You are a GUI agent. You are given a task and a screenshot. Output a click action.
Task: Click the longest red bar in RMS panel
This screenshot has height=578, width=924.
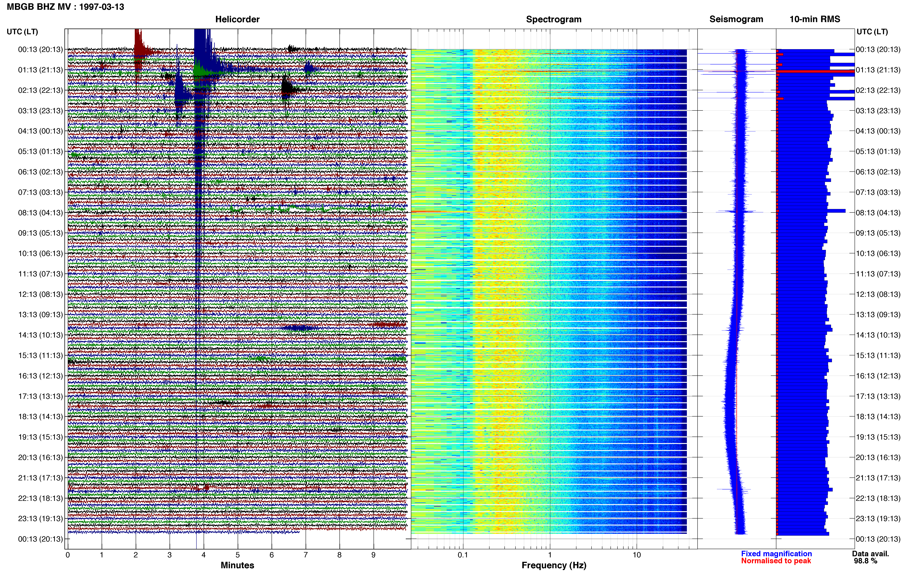816,71
